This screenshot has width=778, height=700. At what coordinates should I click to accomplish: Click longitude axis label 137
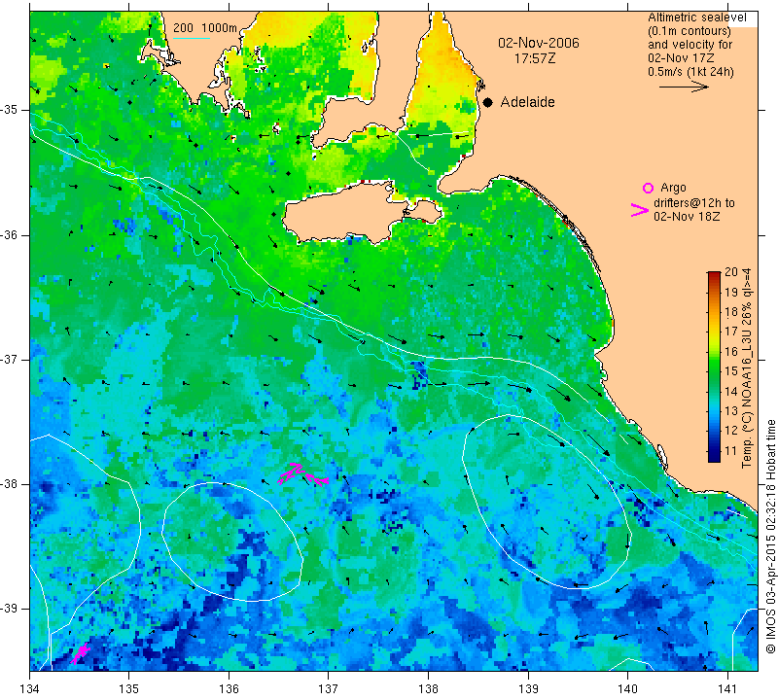click(328, 689)
